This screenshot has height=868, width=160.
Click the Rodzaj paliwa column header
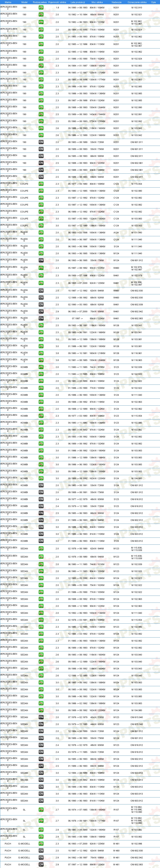click(40, 2)
